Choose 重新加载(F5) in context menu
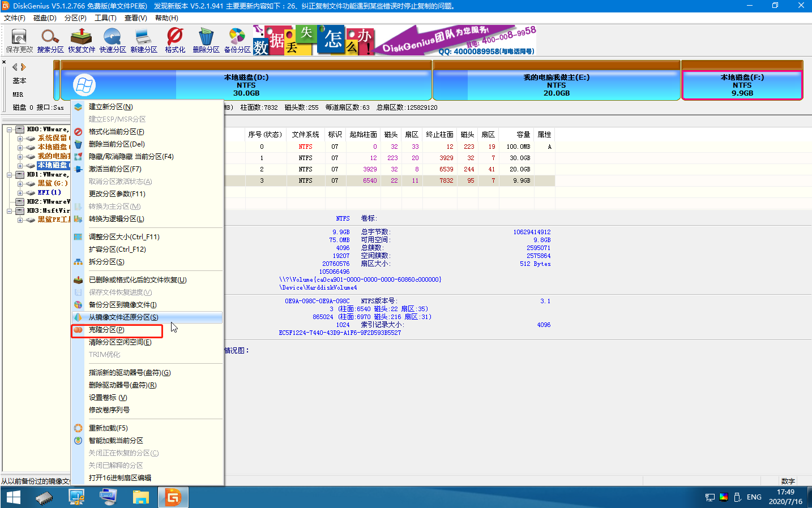This screenshot has height=508, width=812. point(147,428)
